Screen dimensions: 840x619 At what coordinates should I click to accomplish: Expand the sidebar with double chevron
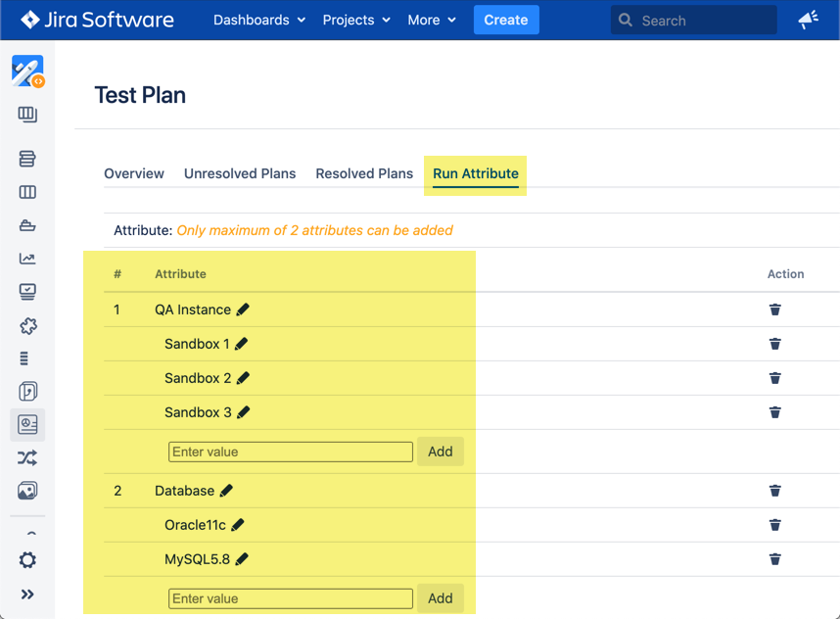pos(27,595)
